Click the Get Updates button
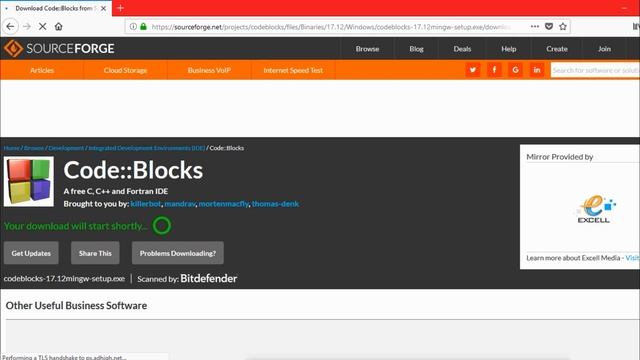Viewport: 640px width, 360px height. point(31,253)
